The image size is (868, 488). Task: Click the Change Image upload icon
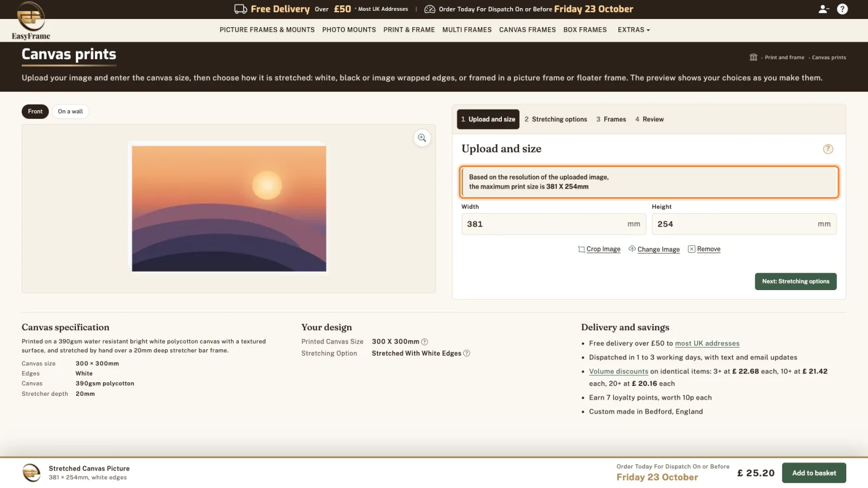click(632, 249)
